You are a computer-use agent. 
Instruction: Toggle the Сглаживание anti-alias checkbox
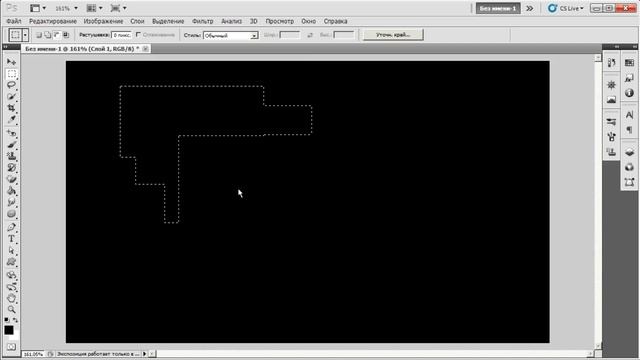138,35
